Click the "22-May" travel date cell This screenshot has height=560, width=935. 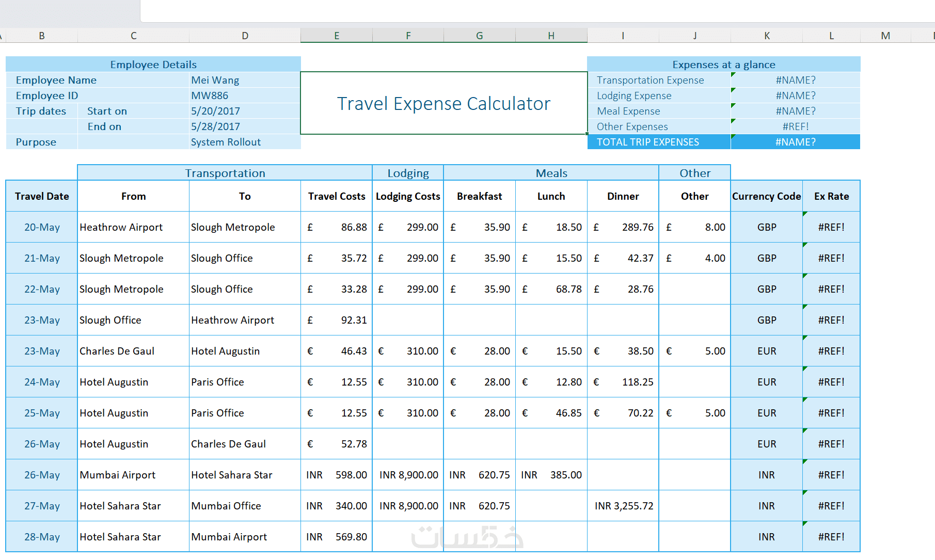(x=42, y=289)
